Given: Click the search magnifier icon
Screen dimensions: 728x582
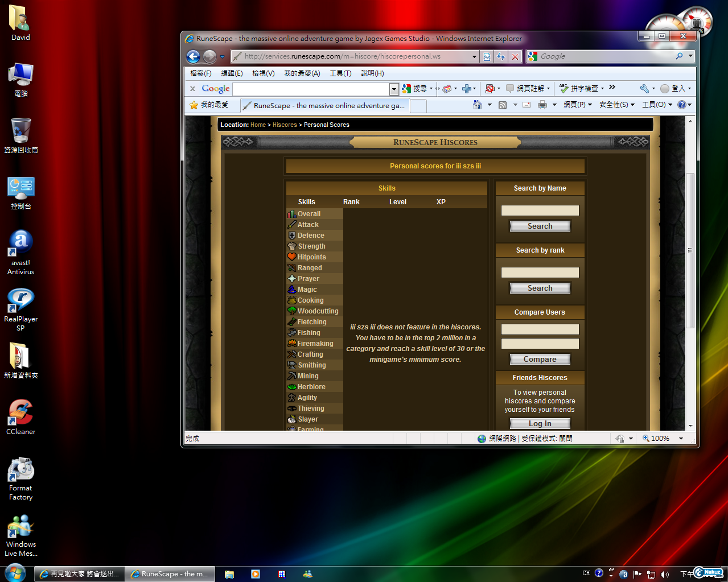Looking at the screenshot, I should pos(679,56).
